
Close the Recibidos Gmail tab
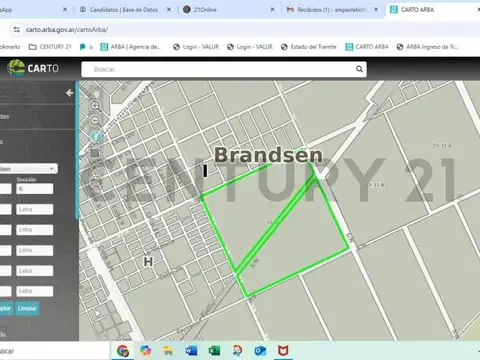(376, 10)
